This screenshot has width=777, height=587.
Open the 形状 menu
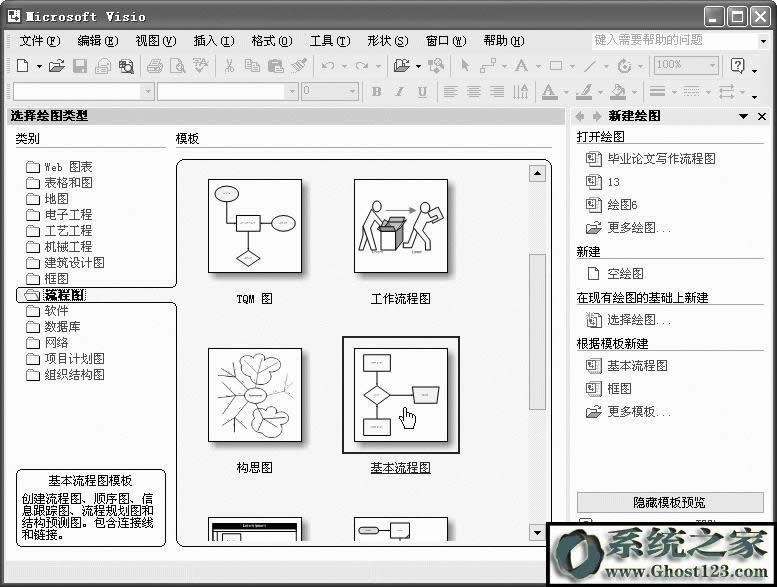point(387,41)
